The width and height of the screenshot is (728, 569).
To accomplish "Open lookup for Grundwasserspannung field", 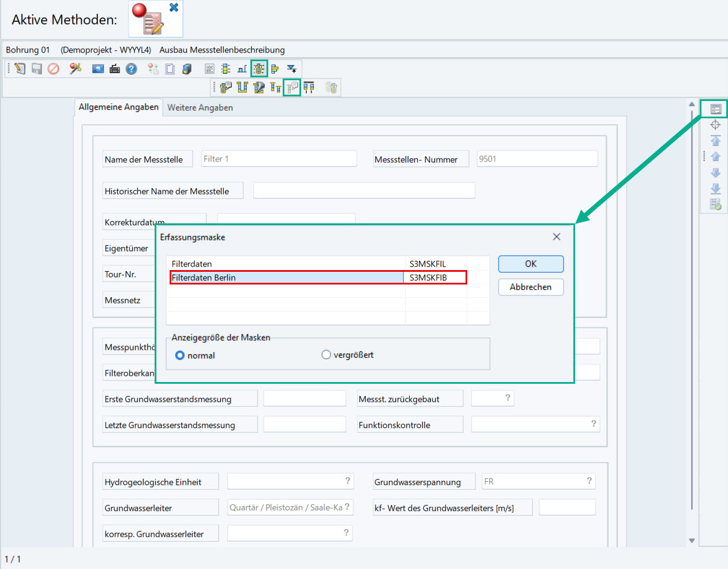I will [589, 481].
